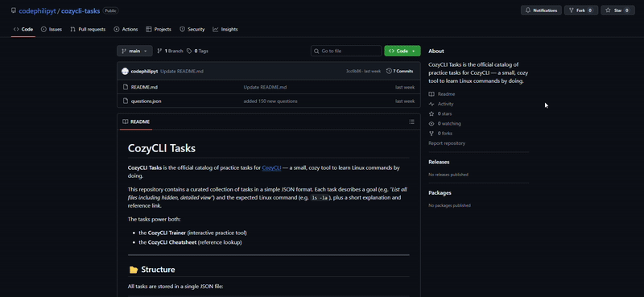Image resolution: width=644 pixels, height=297 pixels.
Task: Click the fork icon beside 0 forks
Action: (x=431, y=134)
